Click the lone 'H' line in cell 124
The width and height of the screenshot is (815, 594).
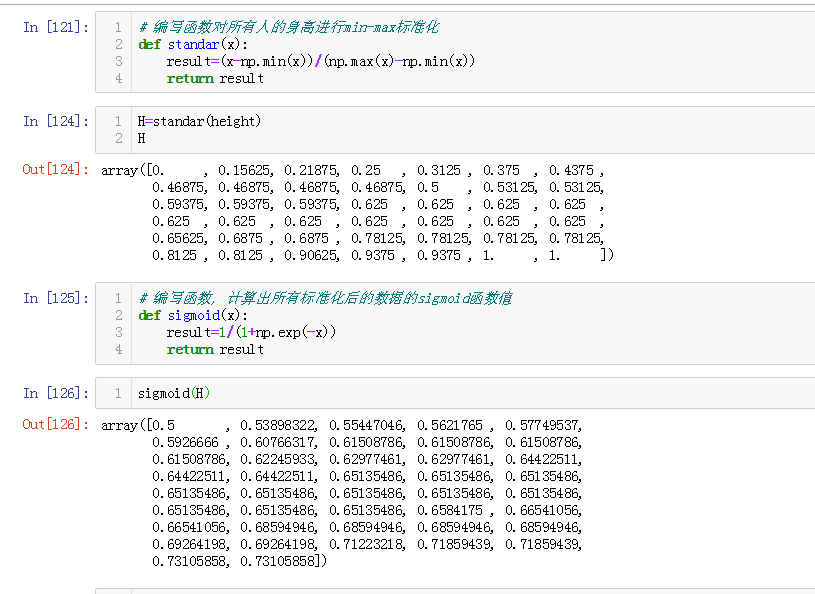(142, 138)
